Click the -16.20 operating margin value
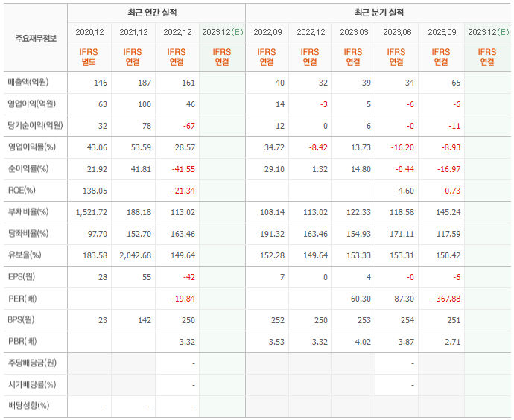The height and width of the screenshot is (420, 514). (x=402, y=147)
